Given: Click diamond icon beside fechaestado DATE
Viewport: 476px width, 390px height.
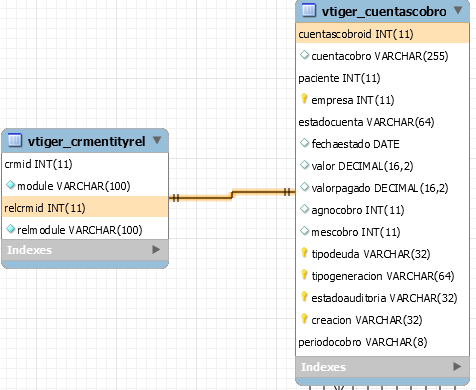Looking at the screenshot, I should pyautogui.click(x=304, y=143).
